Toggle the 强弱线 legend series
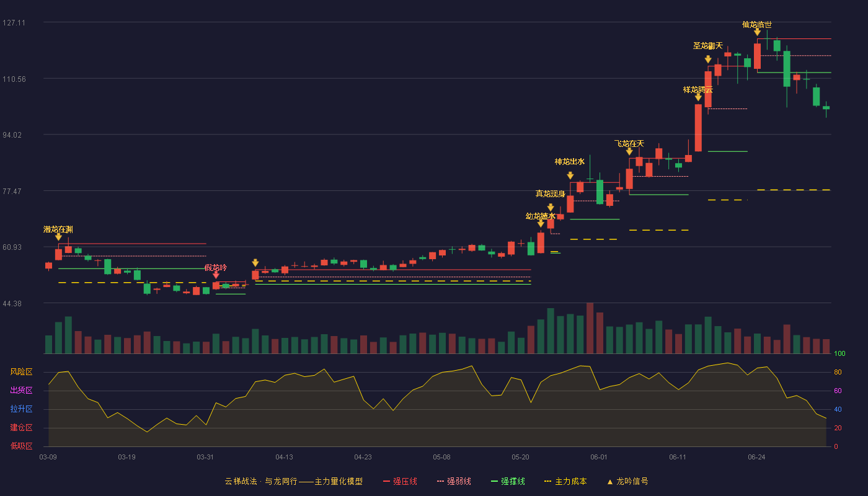 (x=454, y=481)
